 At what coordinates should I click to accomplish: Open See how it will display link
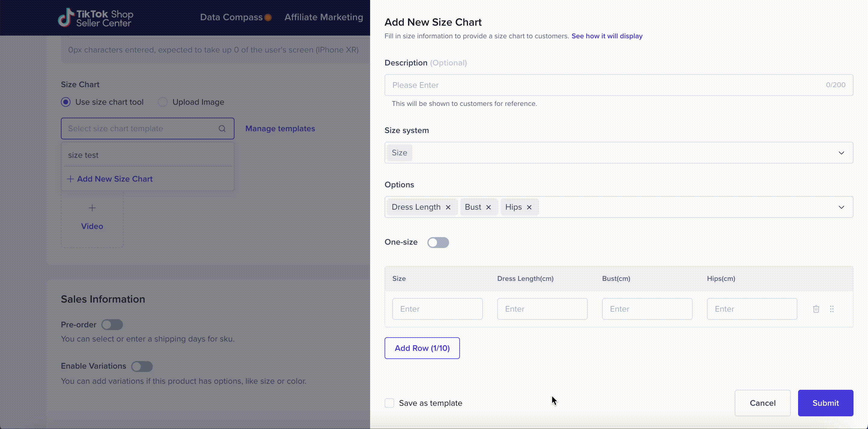tap(607, 36)
